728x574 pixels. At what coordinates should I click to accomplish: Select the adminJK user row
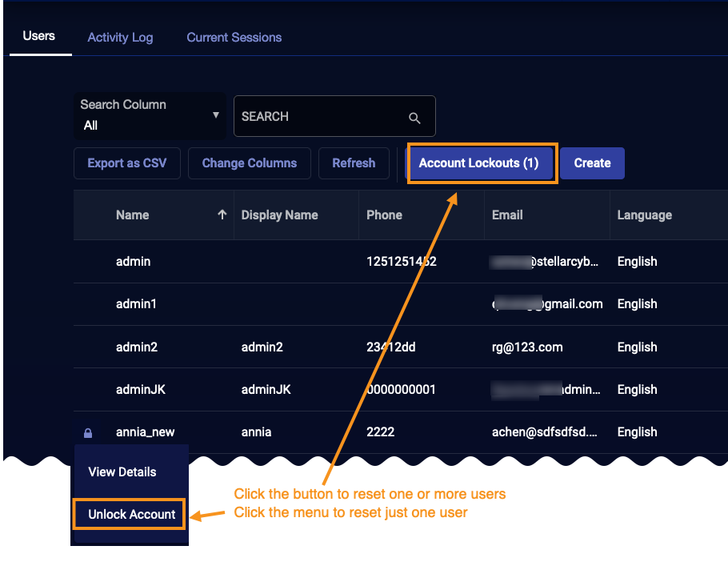tap(140, 389)
